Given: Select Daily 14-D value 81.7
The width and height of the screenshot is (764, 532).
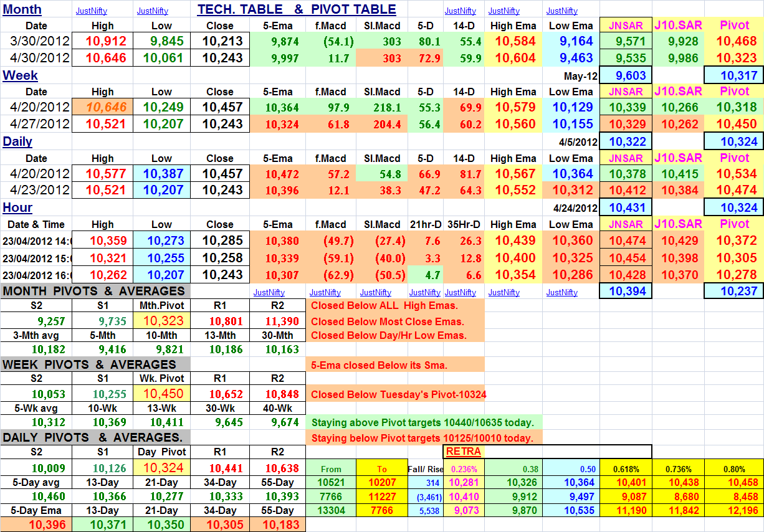Looking at the screenshot, I should pyautogui.click(x=463, y=174).
